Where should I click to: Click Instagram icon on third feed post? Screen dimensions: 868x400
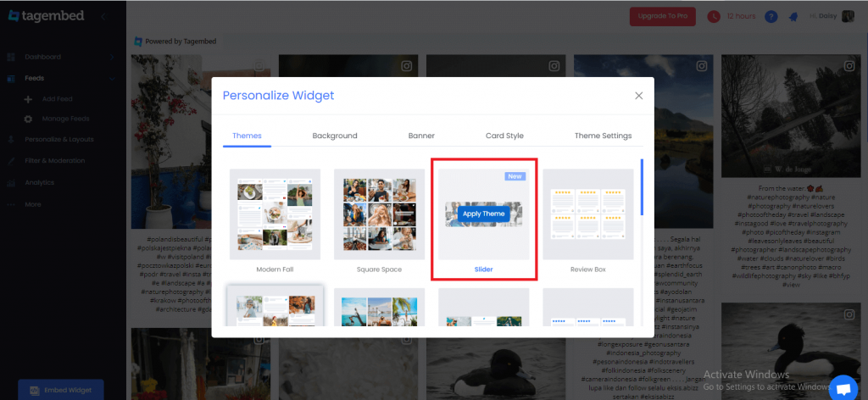[x=554, y=66]
